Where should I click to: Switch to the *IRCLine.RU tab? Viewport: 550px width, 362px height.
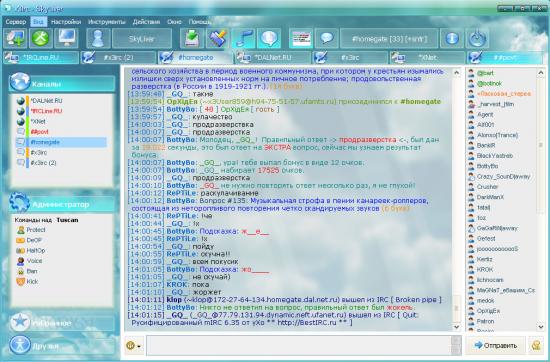(41, 58)
